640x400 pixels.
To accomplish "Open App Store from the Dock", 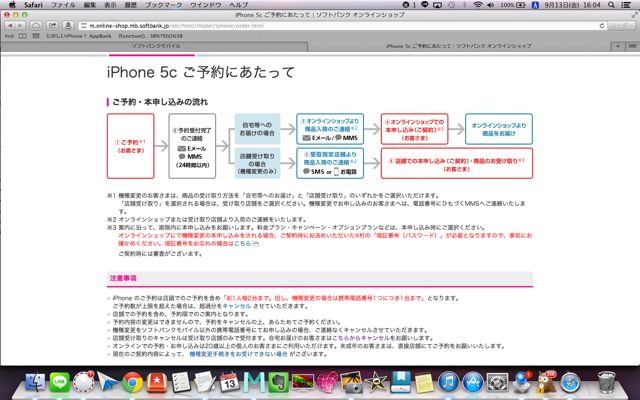I will pyautogui.click(x=473, y=382).
